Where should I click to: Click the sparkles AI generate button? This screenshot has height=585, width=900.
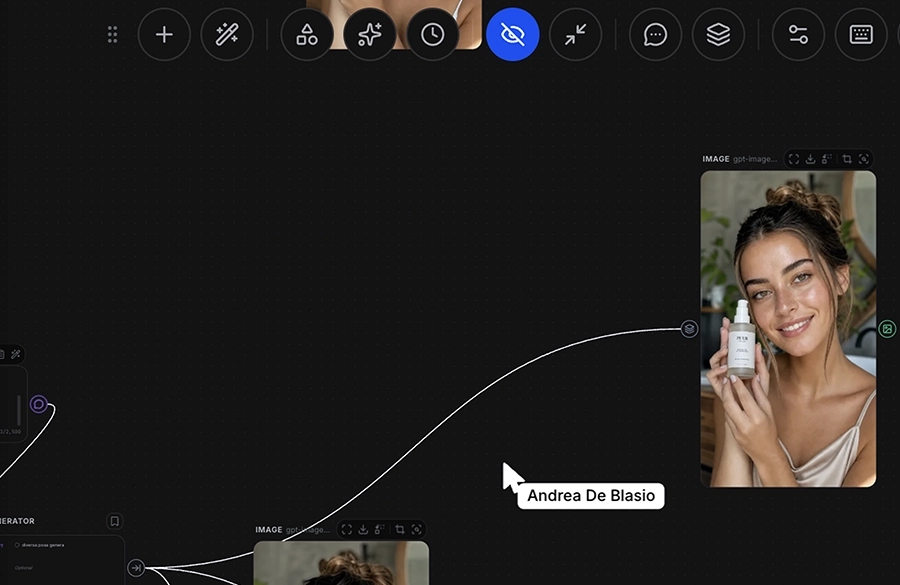click(370, 34)
